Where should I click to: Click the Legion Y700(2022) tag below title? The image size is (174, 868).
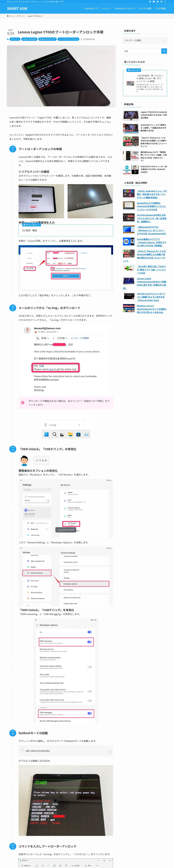coord(29,39)
